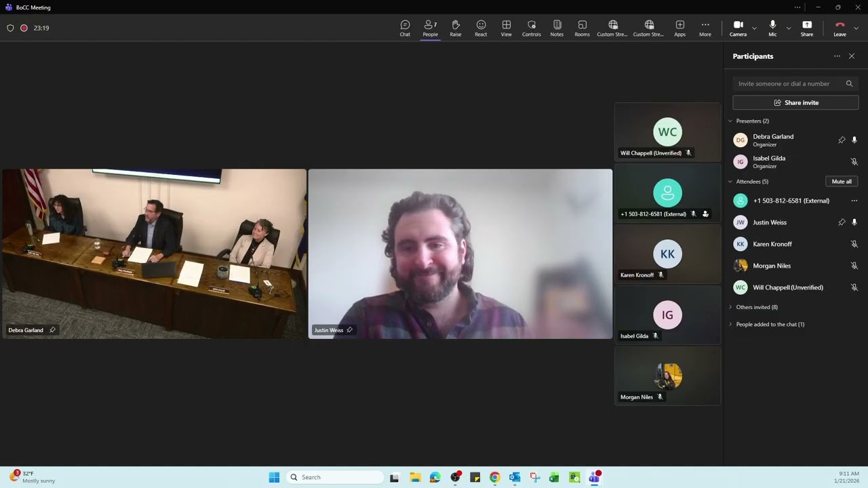Open the meeting Chat panel
This screenshot has width=868, height=488.
click(x=405, y=28)
